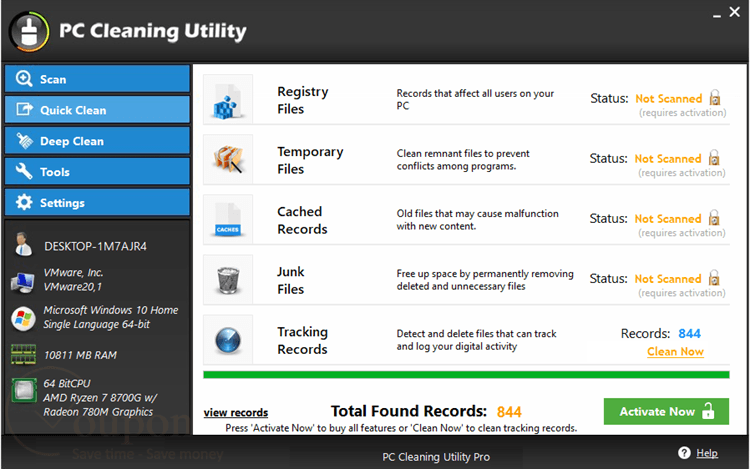The image size is (750, 469).
Task: Open the Help link
Action: (706, 453)
